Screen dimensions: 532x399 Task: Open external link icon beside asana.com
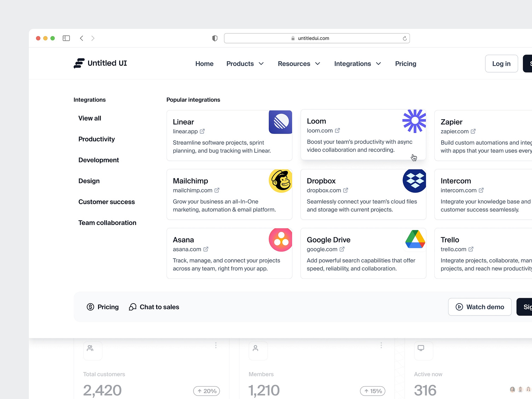(206, 249)
